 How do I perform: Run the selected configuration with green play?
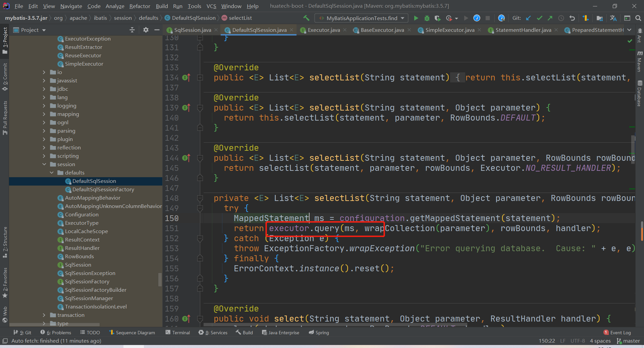tap(416, 18)
